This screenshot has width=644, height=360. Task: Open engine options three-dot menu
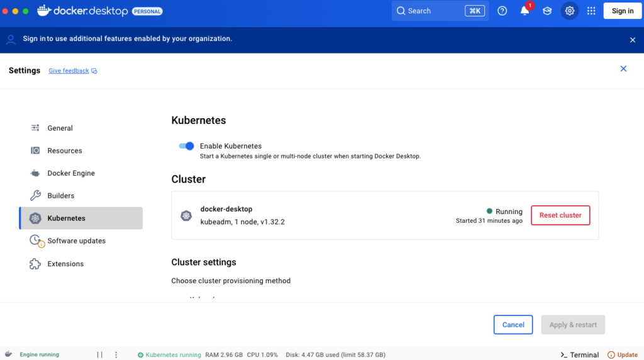pyautogui.click(x=116, y=355)
